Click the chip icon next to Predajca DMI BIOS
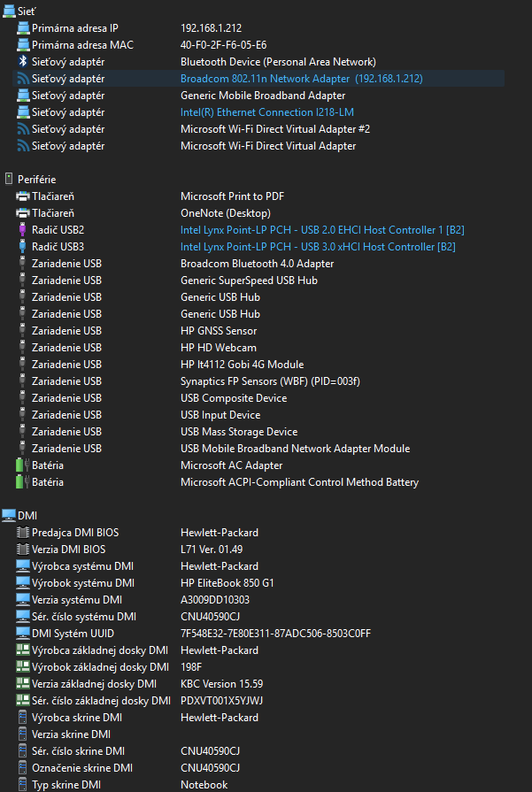 click(x=23, y=533)
